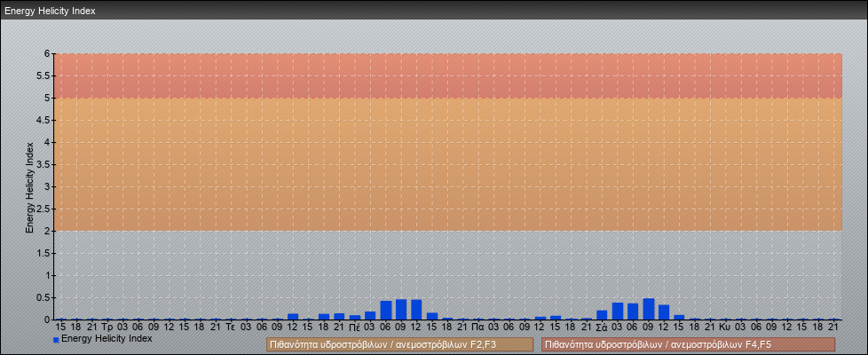The image size is (868, 355).
Task: Click the Energy Helicity Index window title
Action: tap(50, 11)
